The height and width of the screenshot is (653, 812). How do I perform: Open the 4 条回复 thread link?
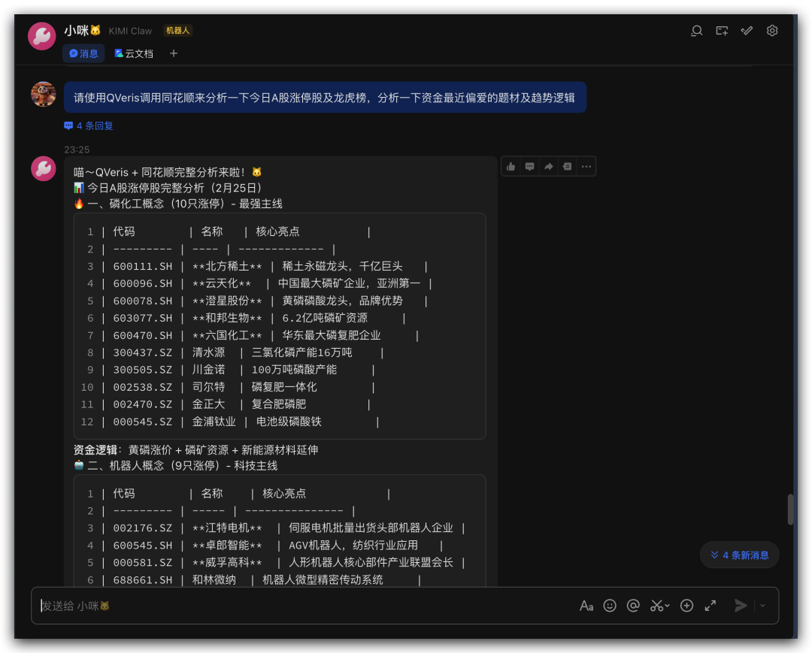coord(89,125)
